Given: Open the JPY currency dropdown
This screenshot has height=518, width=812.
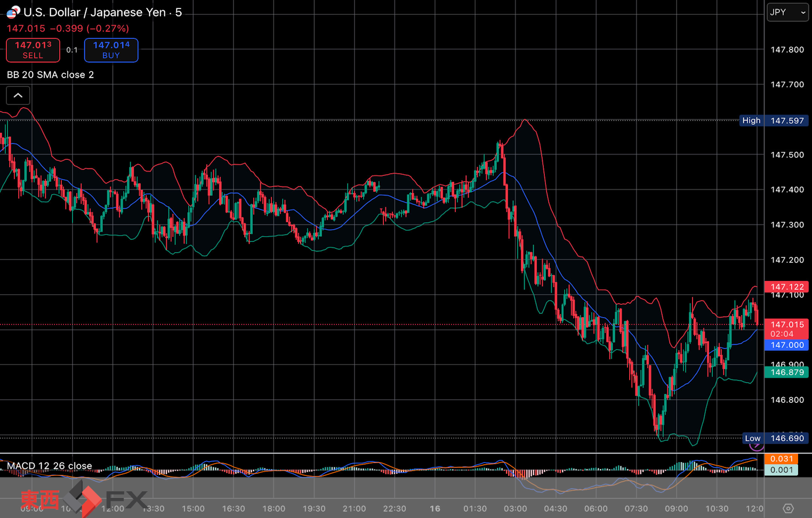Looking at the screenshot, I should coord(787,12).
